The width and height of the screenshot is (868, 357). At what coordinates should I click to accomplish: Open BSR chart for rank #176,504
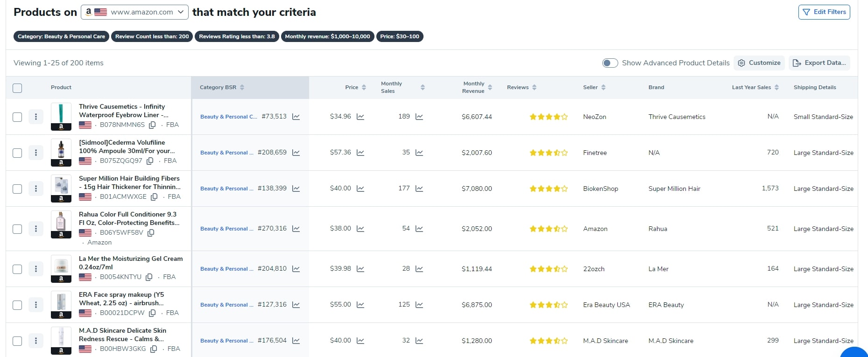coord(296,341)
